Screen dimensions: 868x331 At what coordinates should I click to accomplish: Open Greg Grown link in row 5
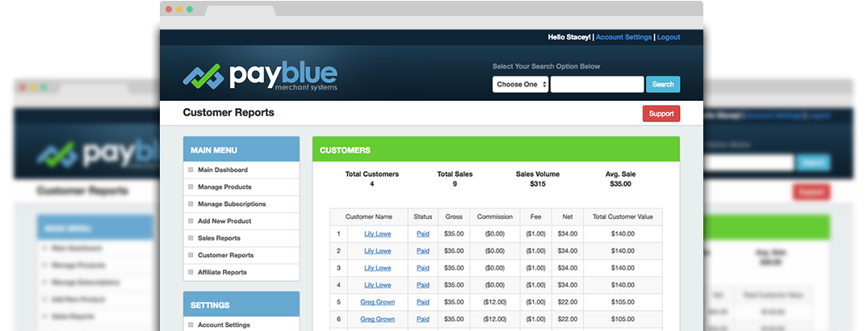(x=378, y=302)
